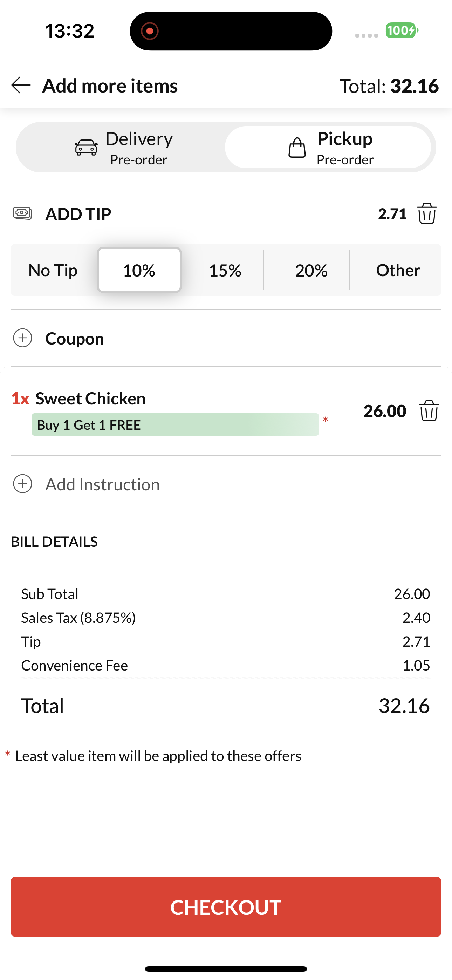Tap Add more items header text
The height and width of the screenshot is (980, 452).
click(x=110, y=86)
